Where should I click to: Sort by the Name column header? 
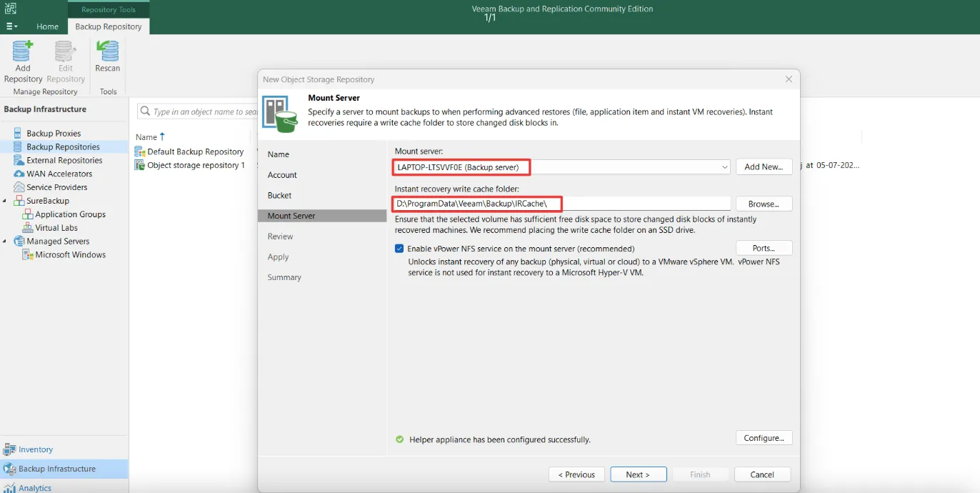click(146, 136)
